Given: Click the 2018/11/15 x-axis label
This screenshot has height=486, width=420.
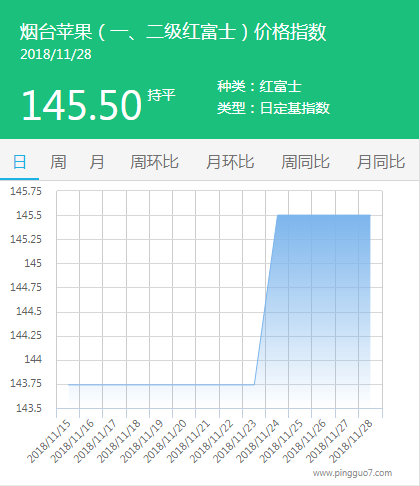Looking at the screenshot, I should tap(49, 442).
